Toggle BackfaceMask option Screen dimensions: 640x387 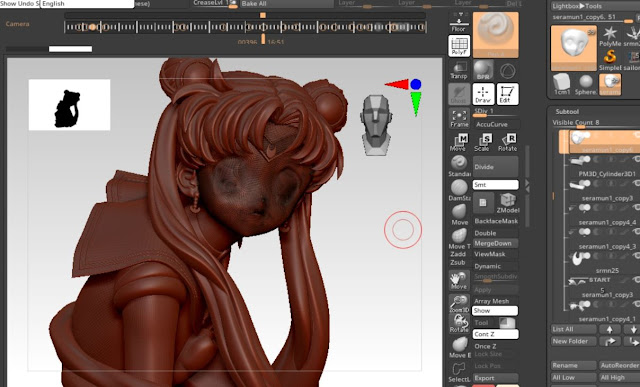pos(496,221)
